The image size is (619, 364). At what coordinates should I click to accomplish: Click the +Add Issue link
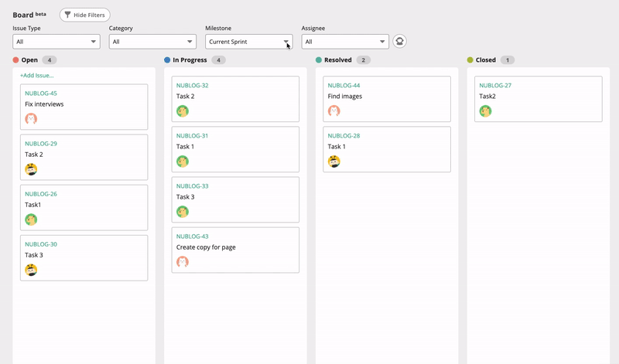coord(36,75)
